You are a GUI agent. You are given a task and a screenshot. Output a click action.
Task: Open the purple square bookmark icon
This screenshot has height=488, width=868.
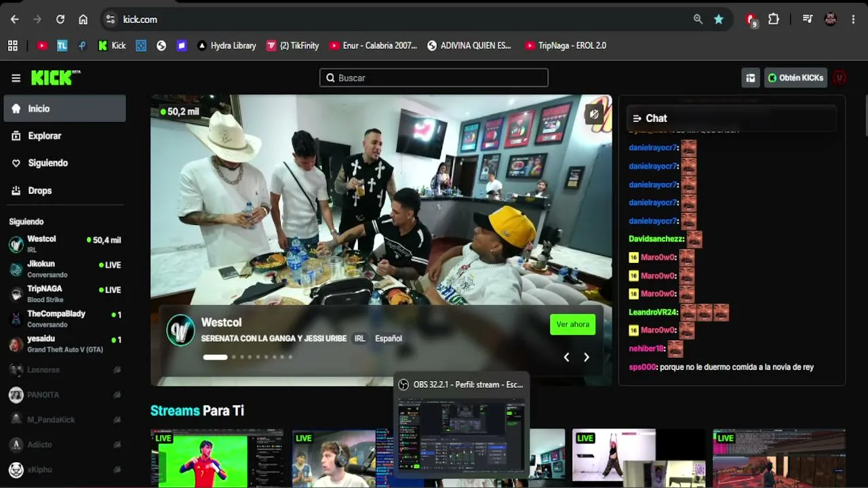182,45
